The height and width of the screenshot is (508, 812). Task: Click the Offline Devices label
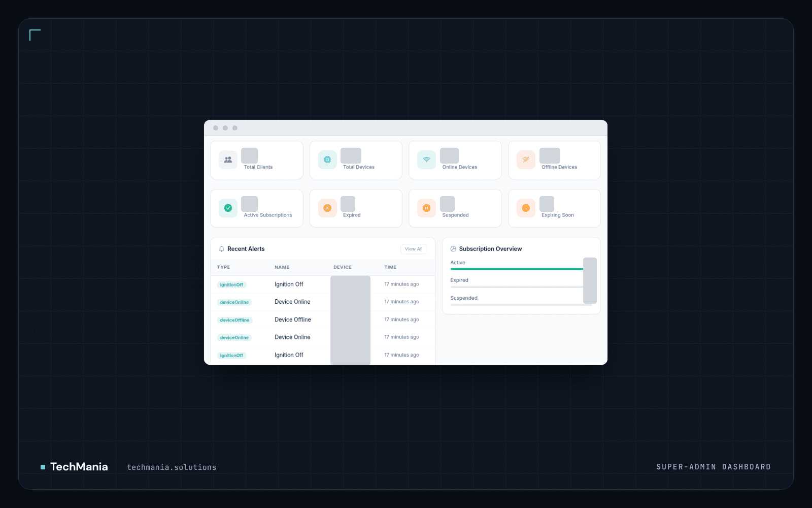click(x=559, y=167)
